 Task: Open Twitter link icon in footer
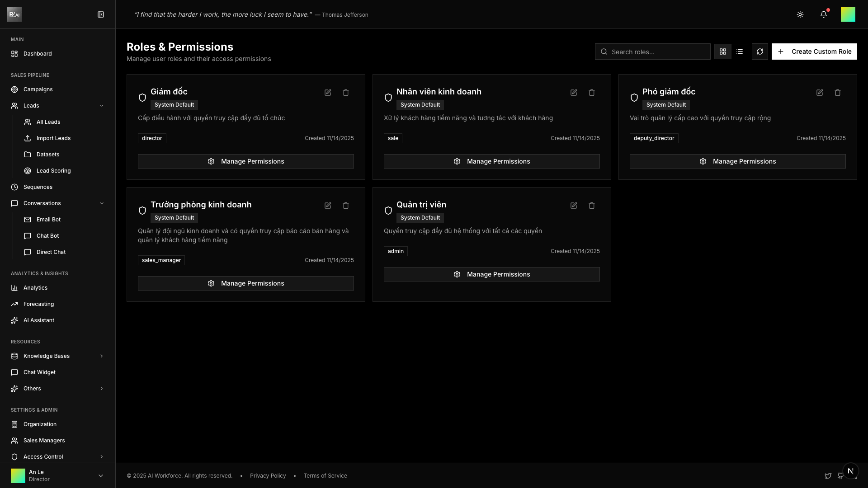click(828, 476)
